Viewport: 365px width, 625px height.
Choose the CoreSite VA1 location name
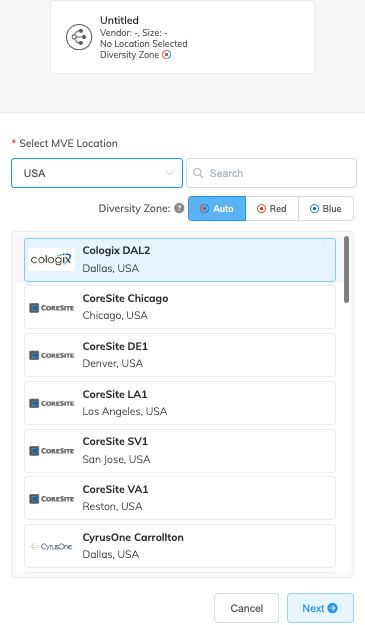point(115,489)
